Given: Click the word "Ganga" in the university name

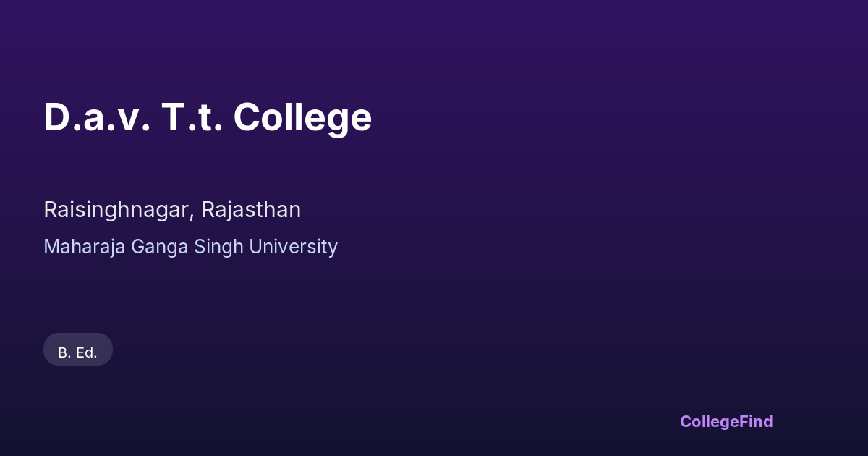Looking at the screenshot, I should [x=160, y=247].
